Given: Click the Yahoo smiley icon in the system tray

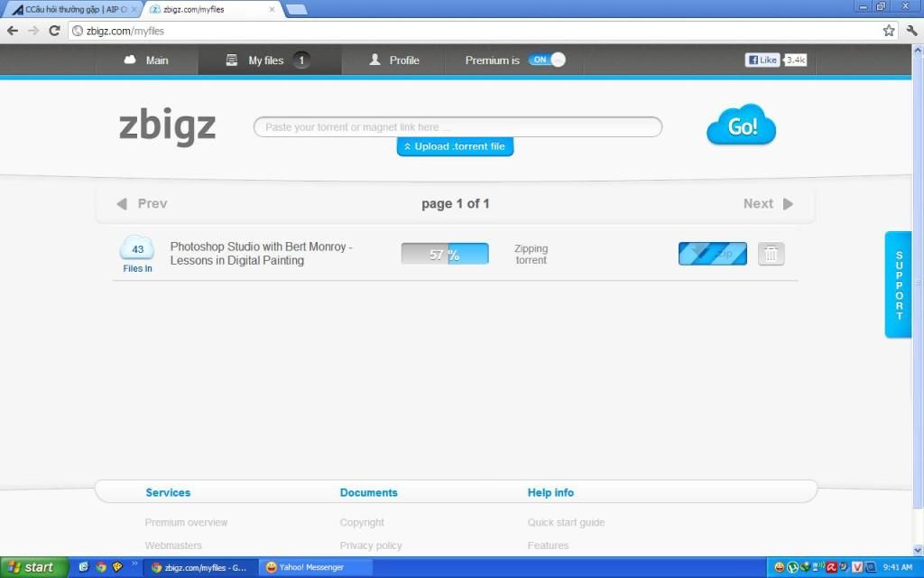Looking at the screenshot, I should 779,567.
